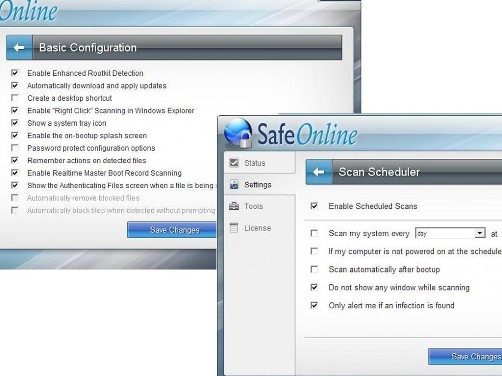Click 'Enable Scheduled Scans' label text
The image size is (502, 376).
click(373, 206)
